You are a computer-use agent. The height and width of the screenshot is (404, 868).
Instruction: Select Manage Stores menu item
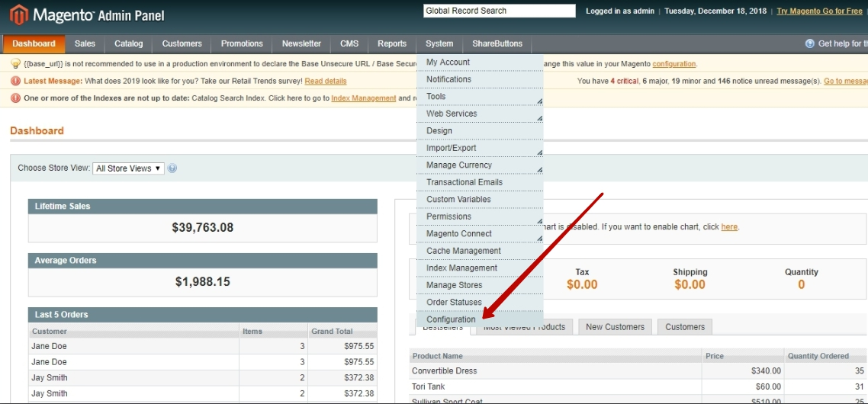pos(480,285)
